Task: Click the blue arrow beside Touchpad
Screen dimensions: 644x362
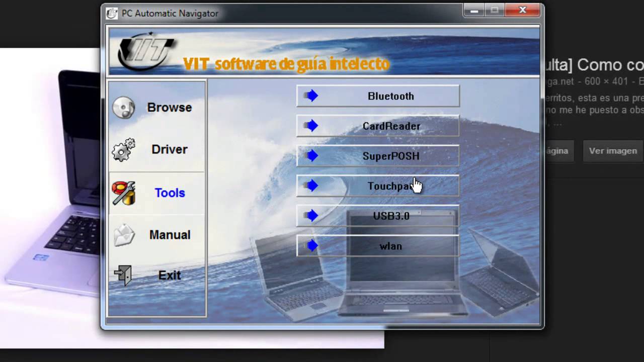Action: pos(311,186)
